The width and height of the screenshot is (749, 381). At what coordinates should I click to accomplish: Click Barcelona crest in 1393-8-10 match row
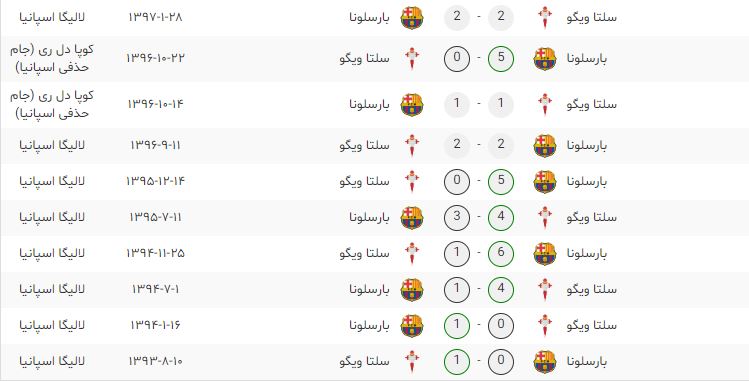545,361
